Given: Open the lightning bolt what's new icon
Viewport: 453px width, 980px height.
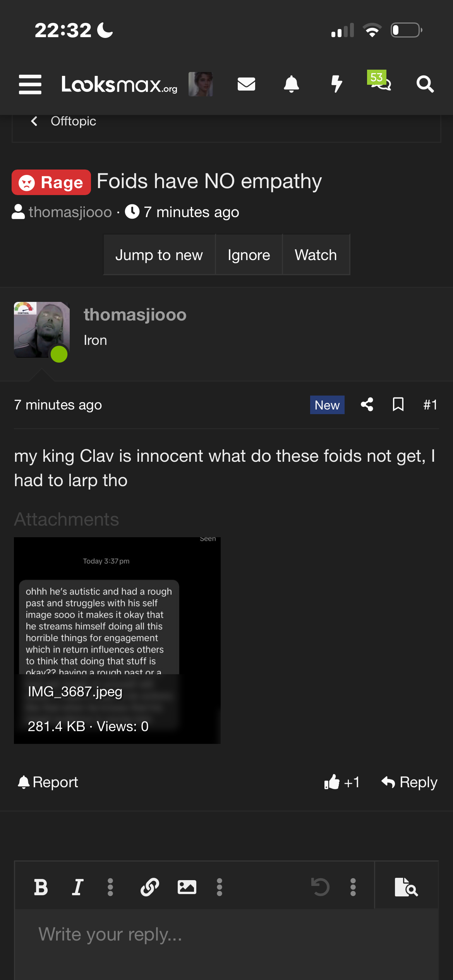Looking at the screenshot, I should [337, 84].
